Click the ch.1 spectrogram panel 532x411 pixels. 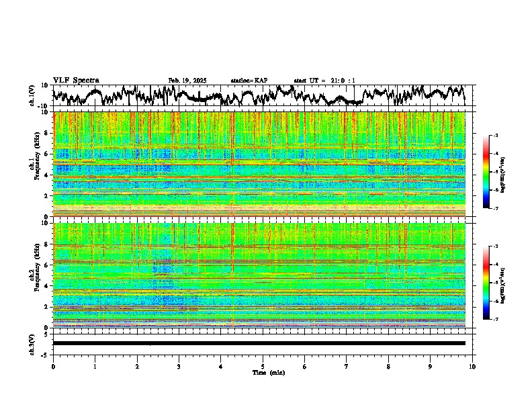(x=259, y=164)
